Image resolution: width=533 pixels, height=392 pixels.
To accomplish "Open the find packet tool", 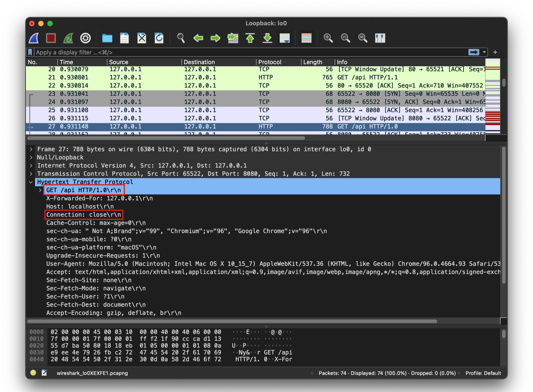I will coord(181,38).
